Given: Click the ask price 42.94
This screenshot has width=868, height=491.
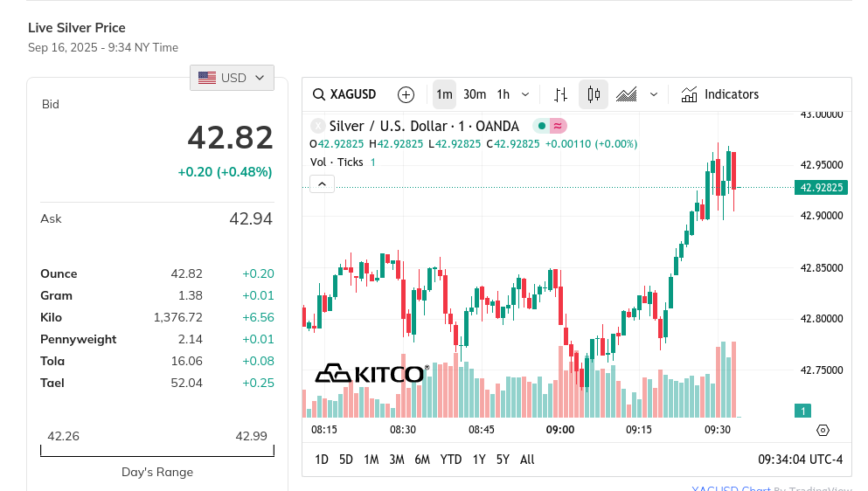Looking at the screenshot, I should [x=251, y=219].
